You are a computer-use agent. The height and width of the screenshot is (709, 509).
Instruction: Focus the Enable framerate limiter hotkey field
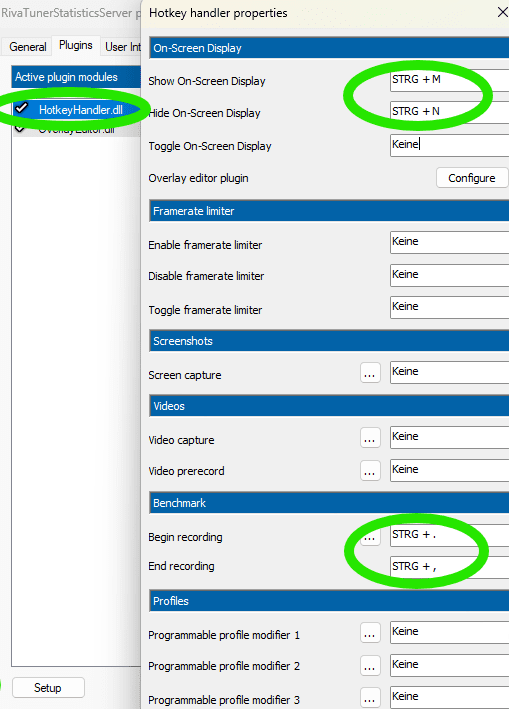tap(449, 242)
